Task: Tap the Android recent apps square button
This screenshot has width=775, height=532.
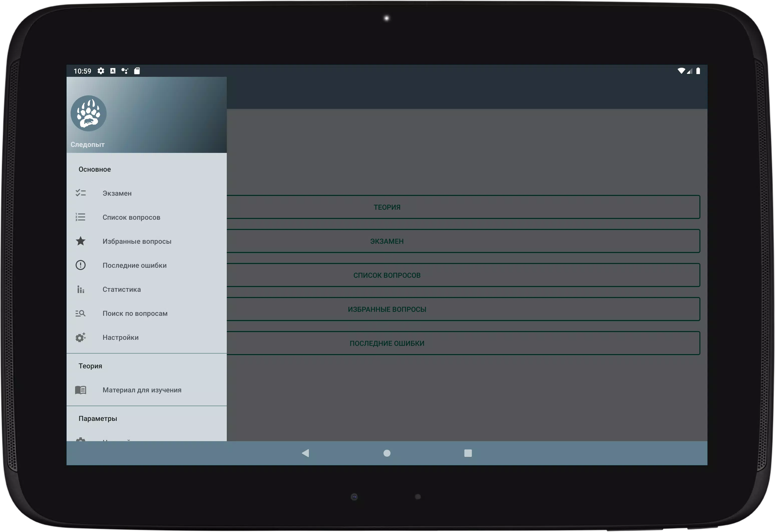Action: pyautogui.click(x=468, y=453)
